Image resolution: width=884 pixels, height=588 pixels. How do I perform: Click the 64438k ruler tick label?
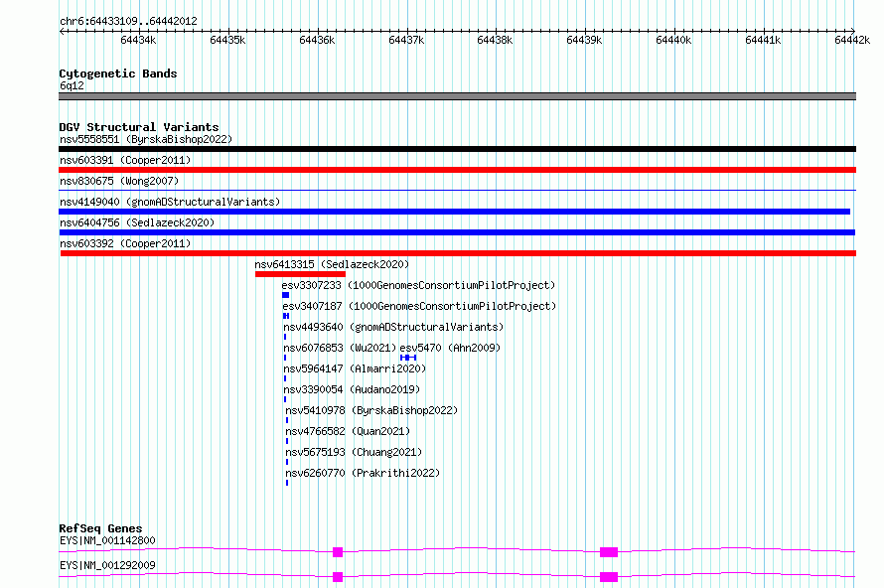pos(495,40)
